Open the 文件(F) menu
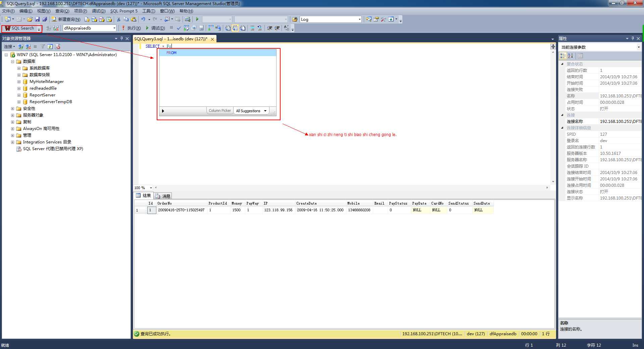The image size is (644, 349). 8,11
